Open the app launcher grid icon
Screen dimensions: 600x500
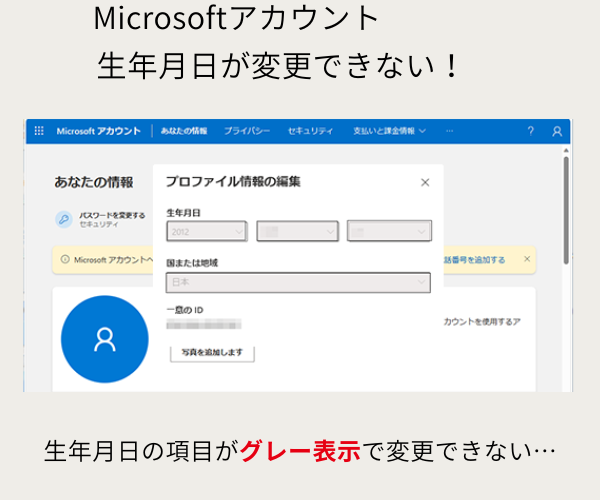coord(39,131)
